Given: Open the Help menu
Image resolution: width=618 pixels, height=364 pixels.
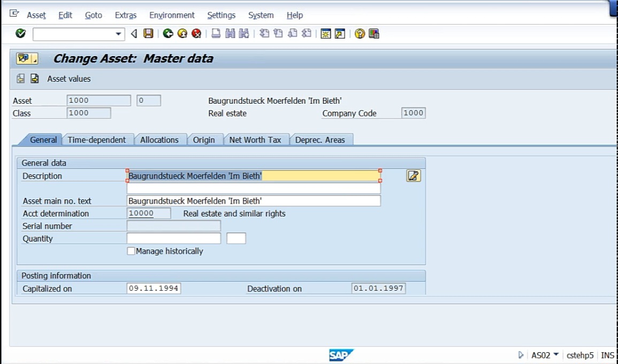Looking at the screenshot, I should (x=294, y=16).
